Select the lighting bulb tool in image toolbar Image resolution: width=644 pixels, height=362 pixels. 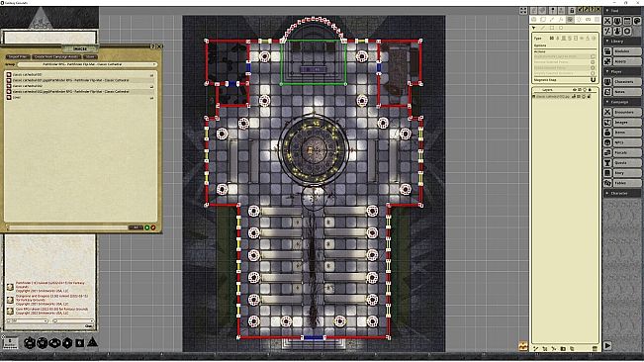click(579, 20)
